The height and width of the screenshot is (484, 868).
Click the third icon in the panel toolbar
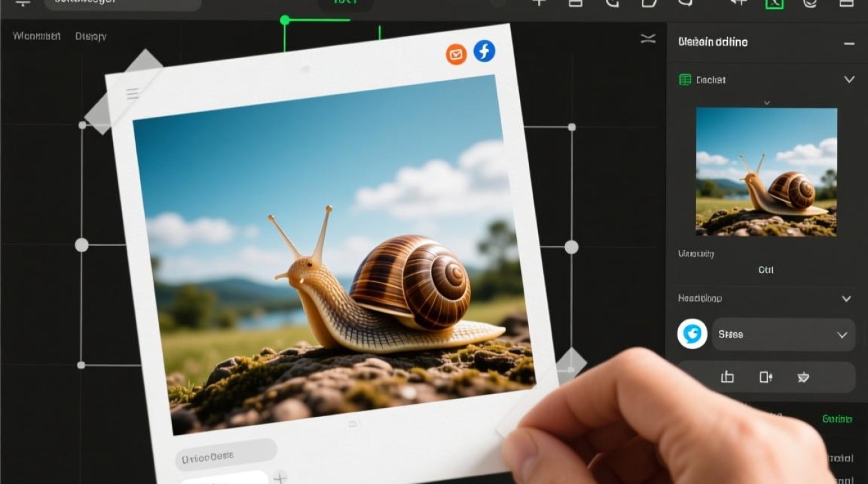(804, 378)
